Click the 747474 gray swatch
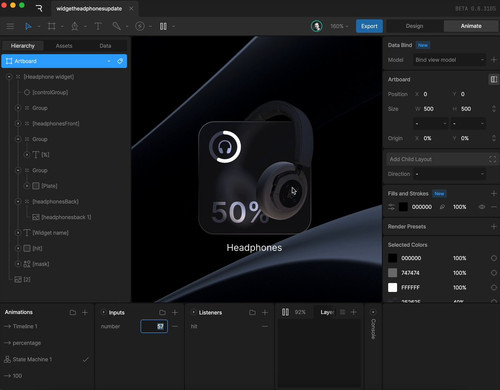Screen dimensions: 500x390 coord(393,273)
